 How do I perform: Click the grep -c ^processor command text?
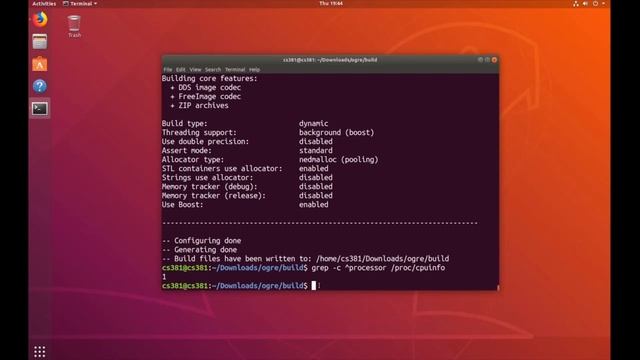(x=378, y=267)
